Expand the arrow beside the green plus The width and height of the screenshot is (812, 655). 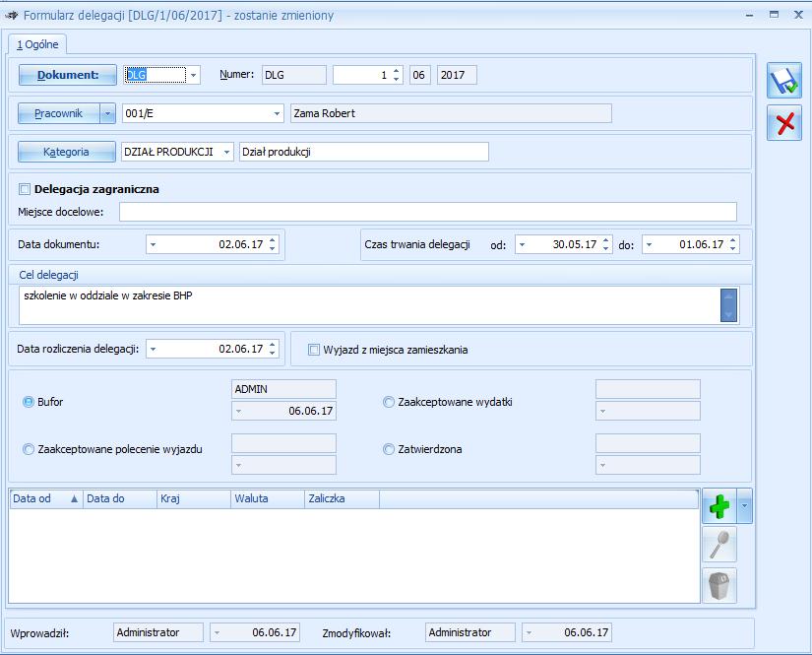point(744,506)
